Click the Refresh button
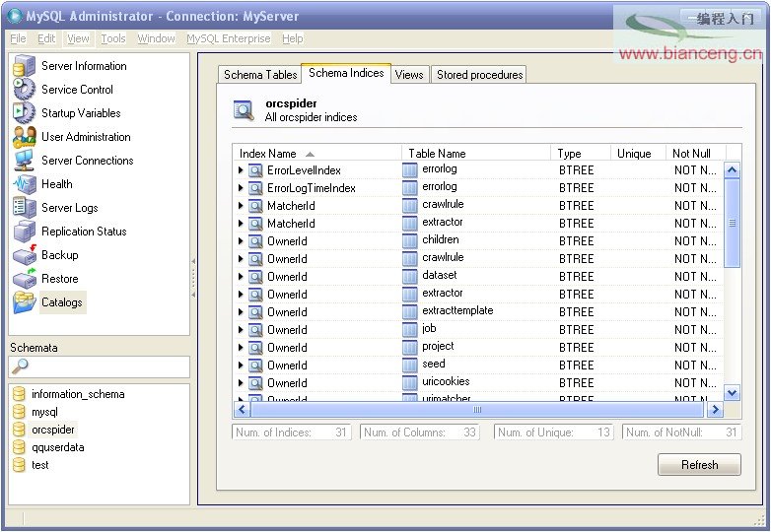Viewport: 771px width, 532px height. [699, 465]
